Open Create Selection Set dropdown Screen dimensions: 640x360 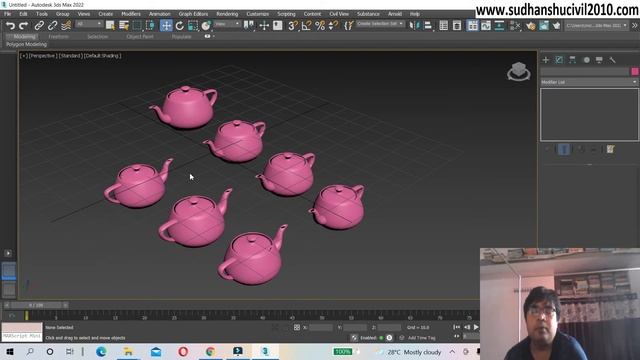(380, 24)
